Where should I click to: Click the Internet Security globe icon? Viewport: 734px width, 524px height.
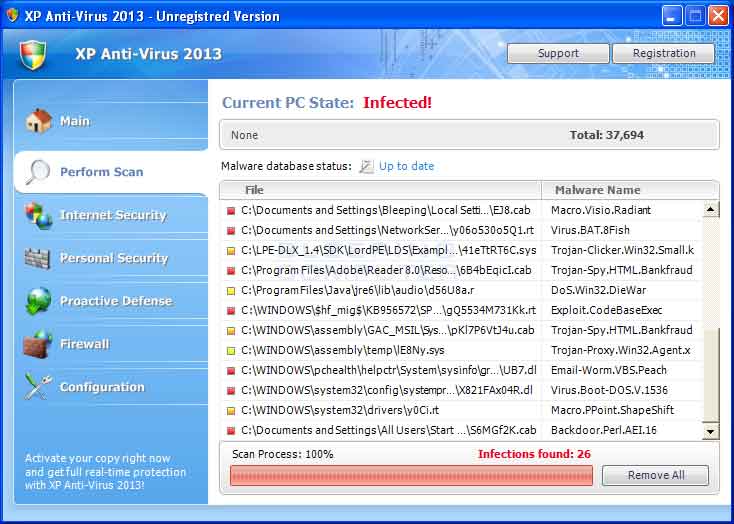tap(38, 215)
